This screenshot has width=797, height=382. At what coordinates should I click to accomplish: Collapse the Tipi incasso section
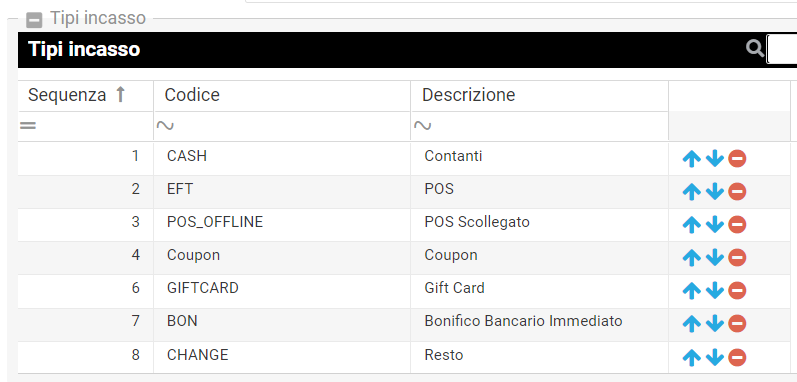click(34, 20)
